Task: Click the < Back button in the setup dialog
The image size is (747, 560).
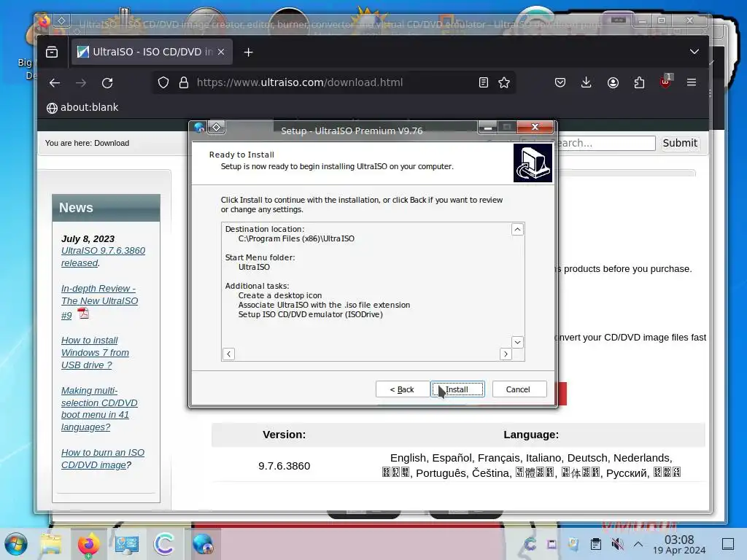Action: (402, 389)
